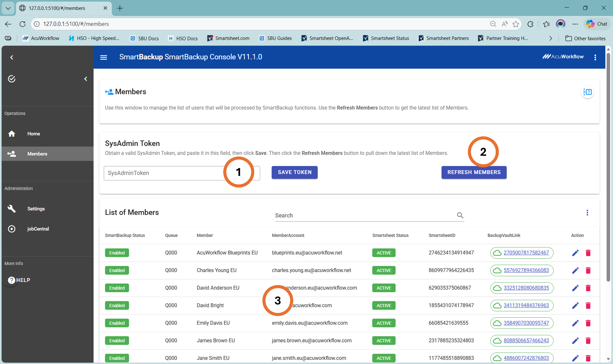This screenshot has height=364, width=613.
Task: Click the page vertical scrollbar thumb
Action: [x=608, y=167]
